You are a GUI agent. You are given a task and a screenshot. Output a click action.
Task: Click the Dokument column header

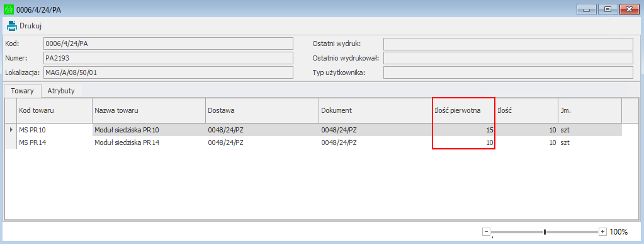375,110
